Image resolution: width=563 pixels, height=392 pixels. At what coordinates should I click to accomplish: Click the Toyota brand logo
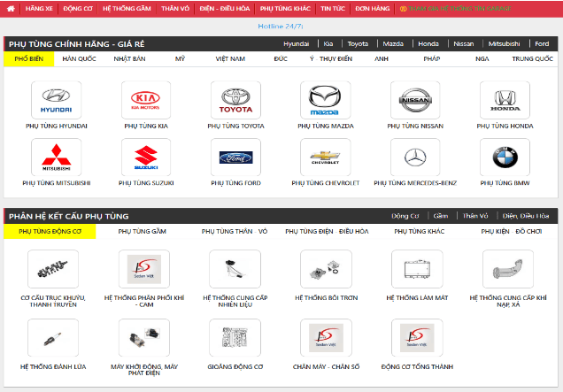click(x=236, y=99)
